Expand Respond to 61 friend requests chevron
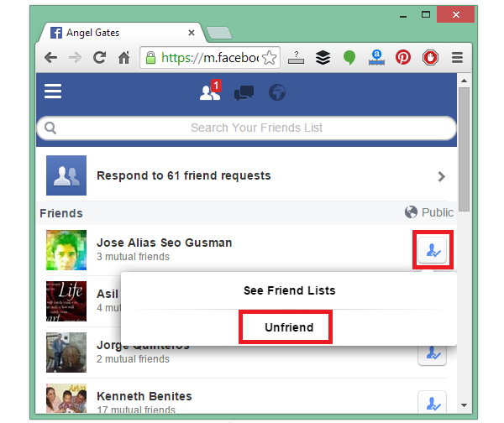 [x=442, y=176]
